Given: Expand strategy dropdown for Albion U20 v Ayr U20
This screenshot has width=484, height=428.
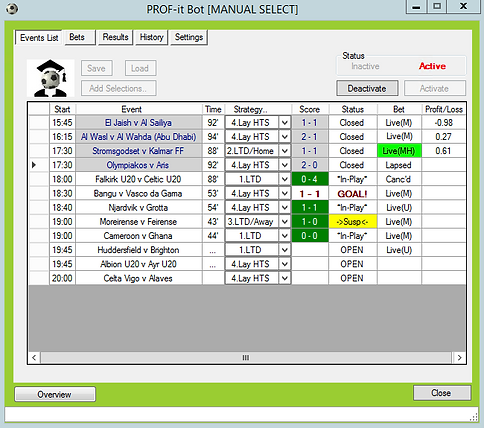Looking at the screenshot, I should tap(284, 264).
